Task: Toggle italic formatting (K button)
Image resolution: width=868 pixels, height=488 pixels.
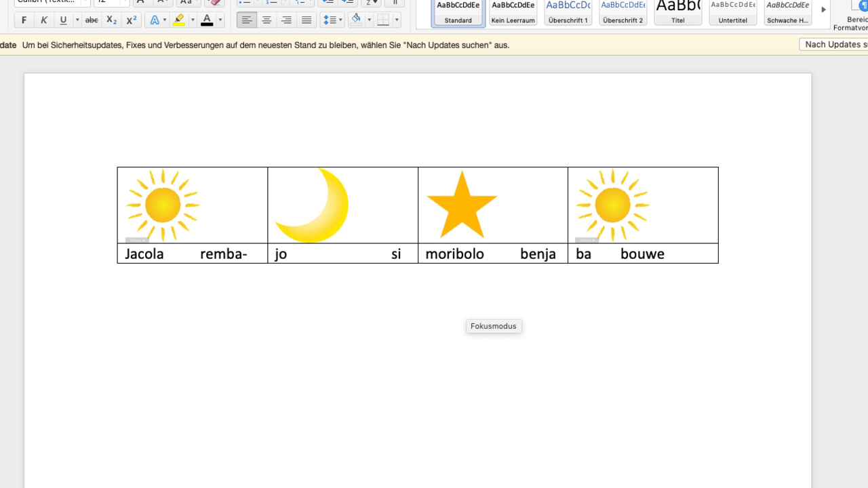Action: coord(44,20)
